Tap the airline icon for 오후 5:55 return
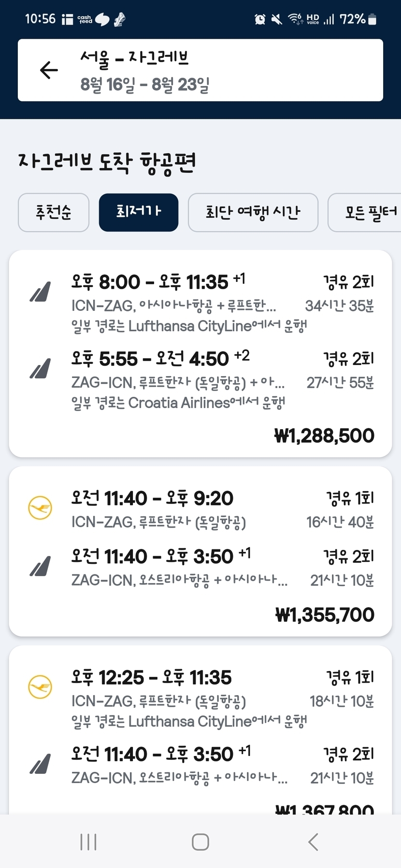401x868 pixels. click(x=40, y=369)
